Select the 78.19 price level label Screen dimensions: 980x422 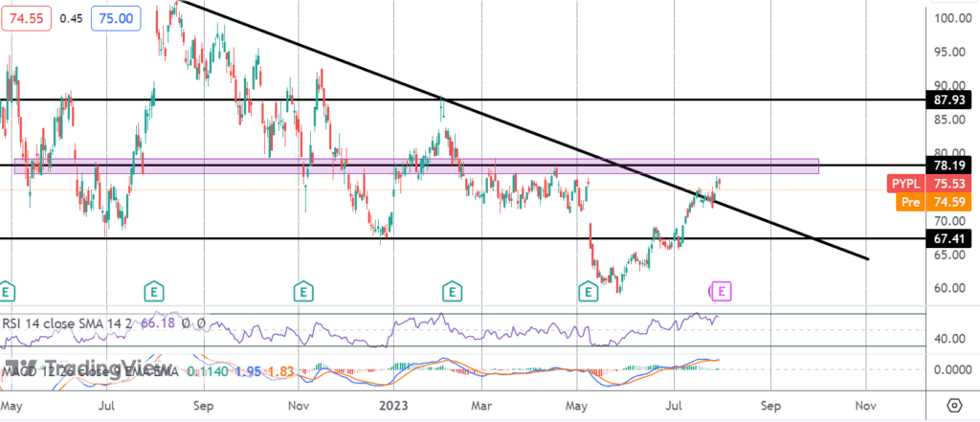[952, 165]
